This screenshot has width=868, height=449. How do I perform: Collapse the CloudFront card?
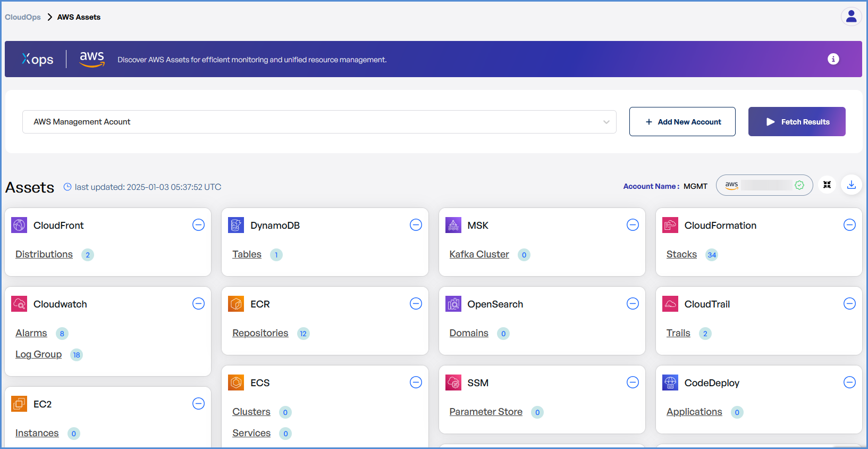[x=198, y=225]
